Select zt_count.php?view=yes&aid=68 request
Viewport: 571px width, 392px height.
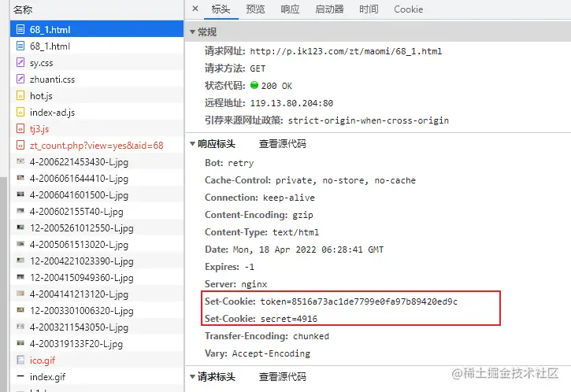(x=97, y=145)
